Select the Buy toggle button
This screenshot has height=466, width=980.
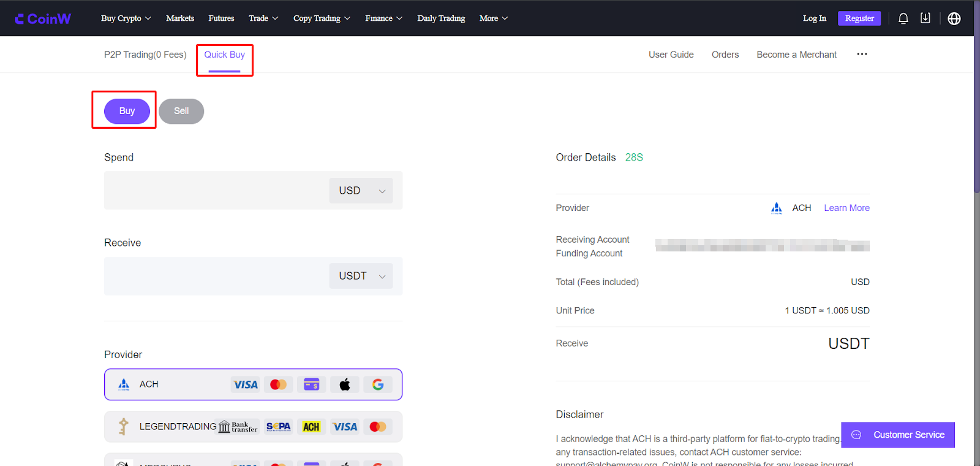(x=127, y=111)
